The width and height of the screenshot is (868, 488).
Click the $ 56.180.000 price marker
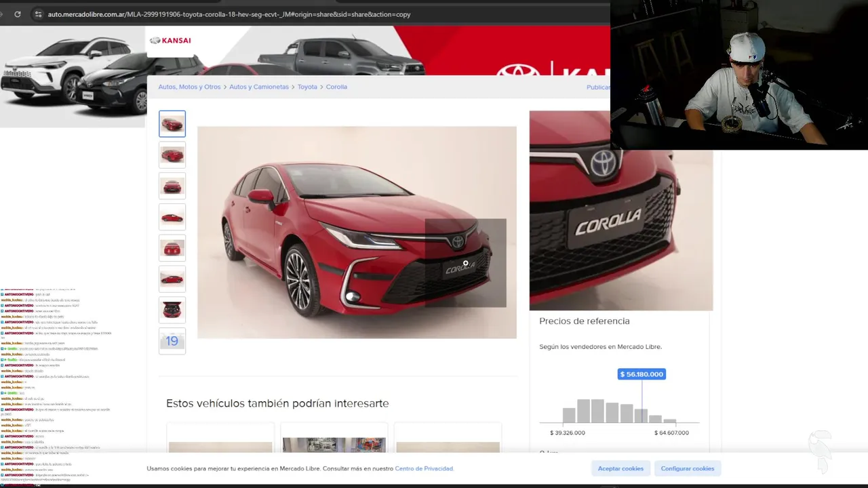642,374
